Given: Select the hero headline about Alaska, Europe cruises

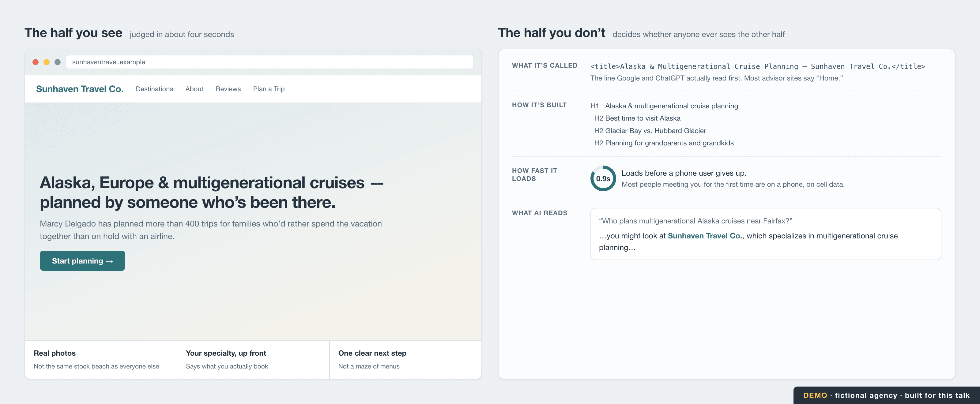Looking at the screenshot, I should [212, 192].
